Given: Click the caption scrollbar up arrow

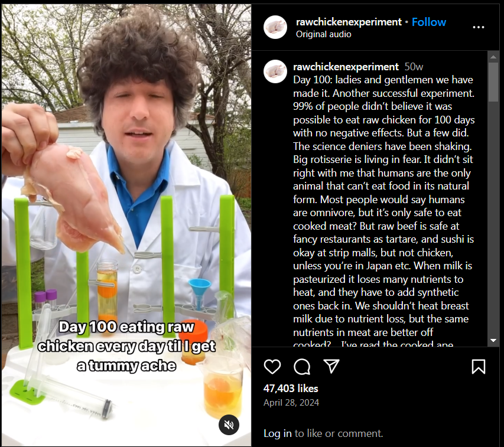Looking at the screenshot, I should click(x=493, y=57).
